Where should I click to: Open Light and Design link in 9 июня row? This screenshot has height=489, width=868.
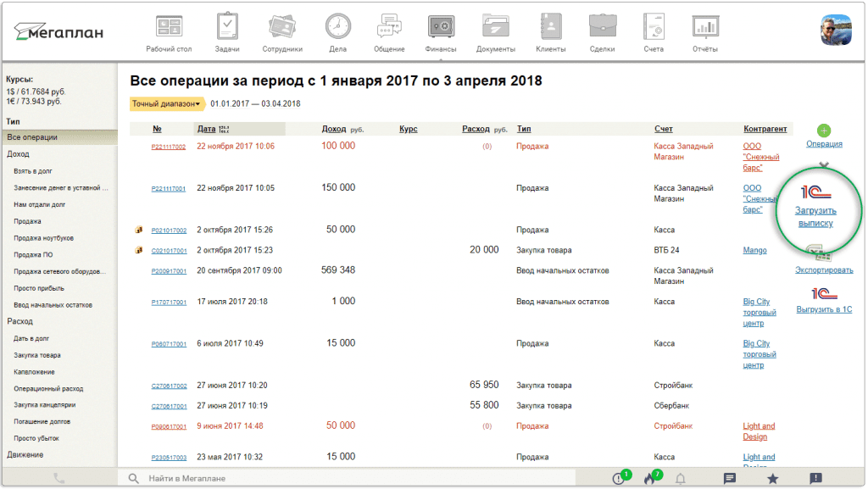759,431
